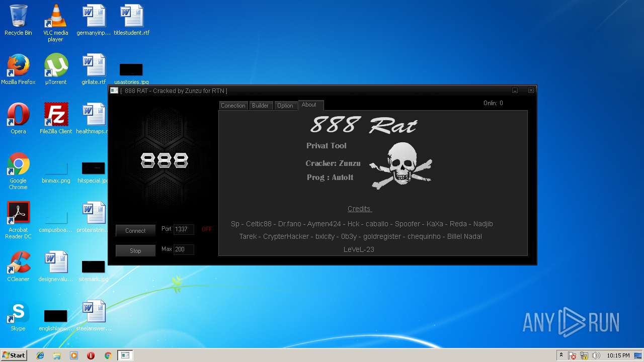Click the Credits heading text
This screenshot has height=362, width=644.
tap(359, 209)
